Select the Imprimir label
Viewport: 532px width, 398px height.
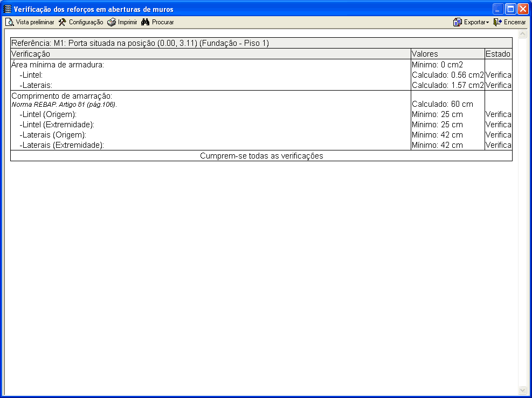coord(128,22)
